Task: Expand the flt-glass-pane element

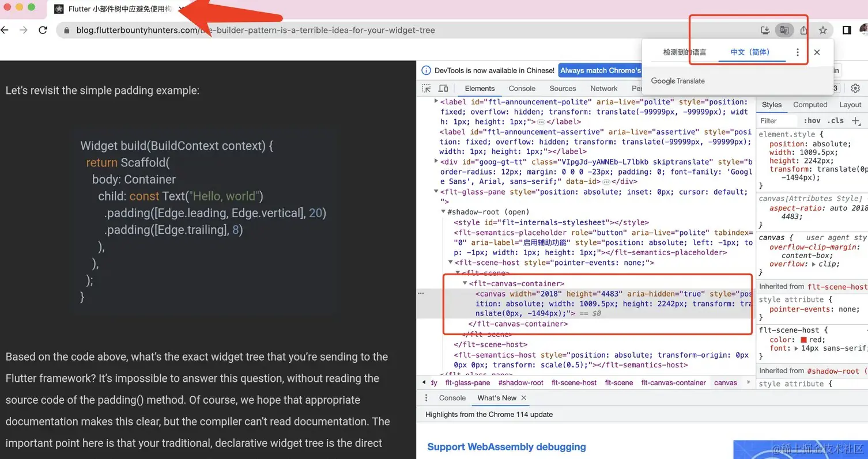Action: pos(436,192)
